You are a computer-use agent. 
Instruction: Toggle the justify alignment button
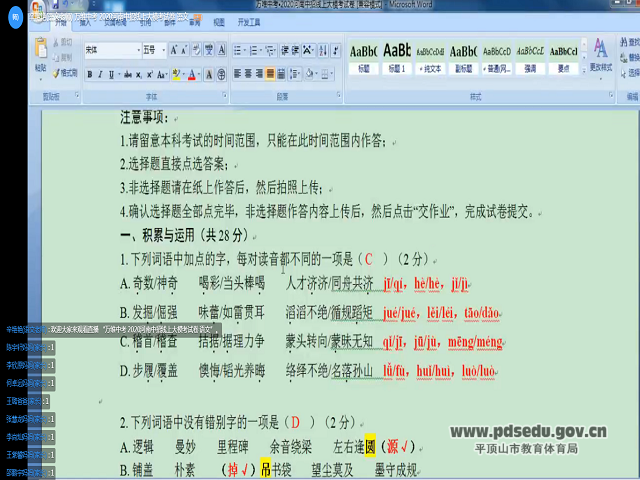[268, 73]
